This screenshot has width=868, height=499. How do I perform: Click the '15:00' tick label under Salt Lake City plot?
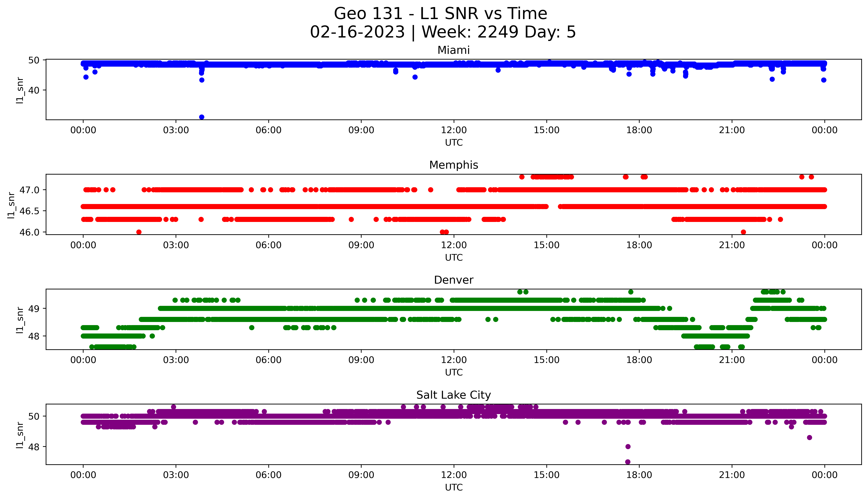(547, 475)
